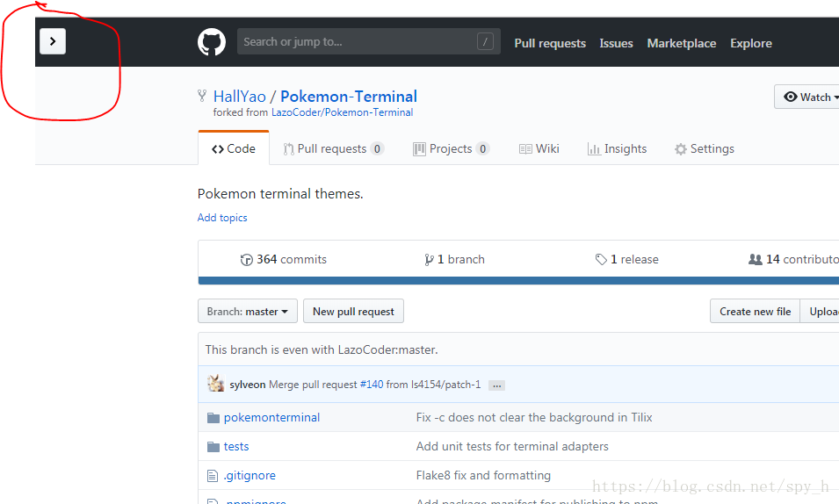Image resolution: width=839 pixels, height=504 pixels.
Task: Click the slash shortcut hint in search
Action: [485, 42]
